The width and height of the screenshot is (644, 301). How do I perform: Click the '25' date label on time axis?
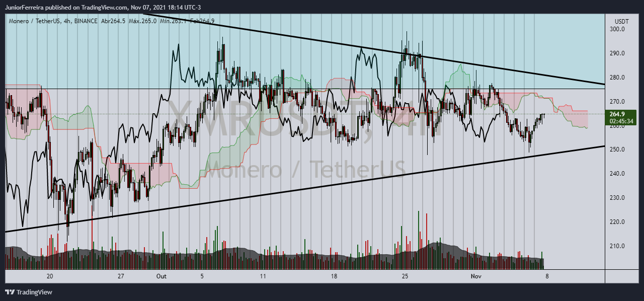point(405,276)
